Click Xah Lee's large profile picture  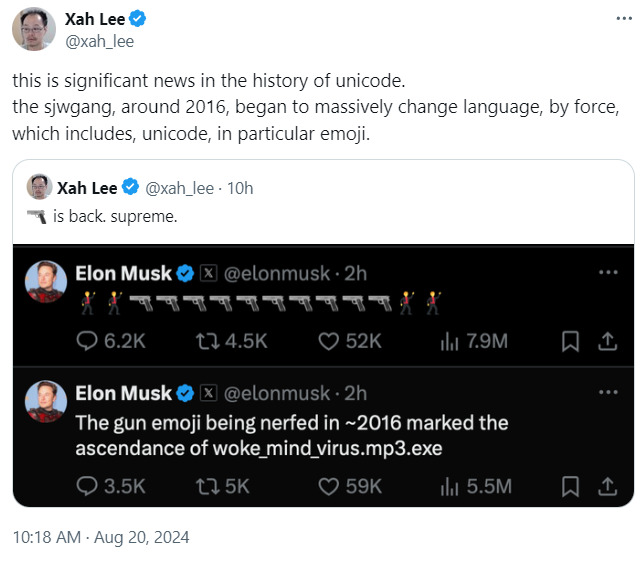(x=34, y=29)
